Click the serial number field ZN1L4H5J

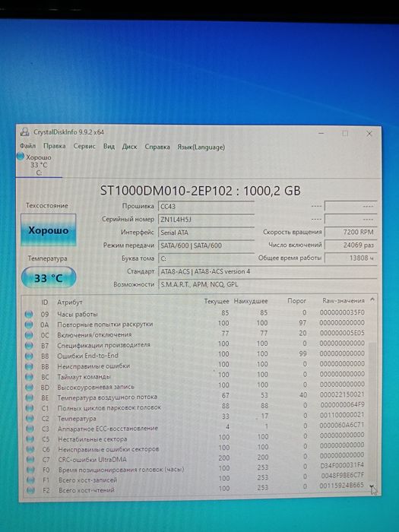[x=206, y=220]
